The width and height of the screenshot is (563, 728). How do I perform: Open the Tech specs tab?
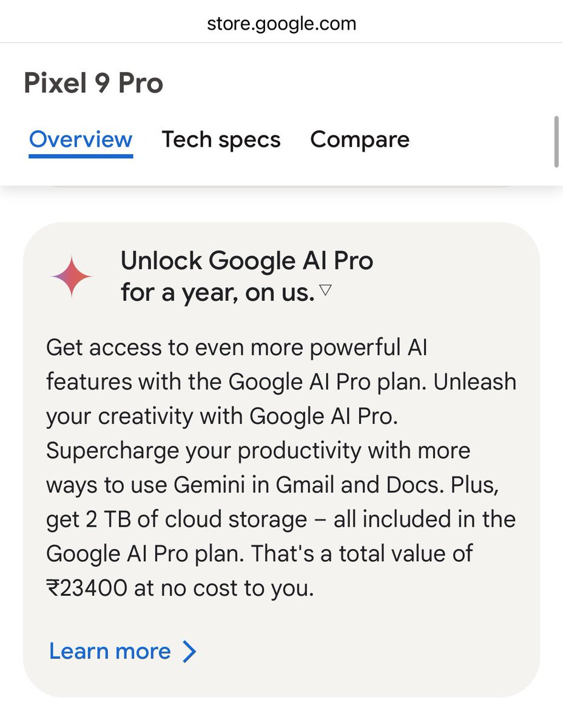pyautogui.click(x=221, y=140)
